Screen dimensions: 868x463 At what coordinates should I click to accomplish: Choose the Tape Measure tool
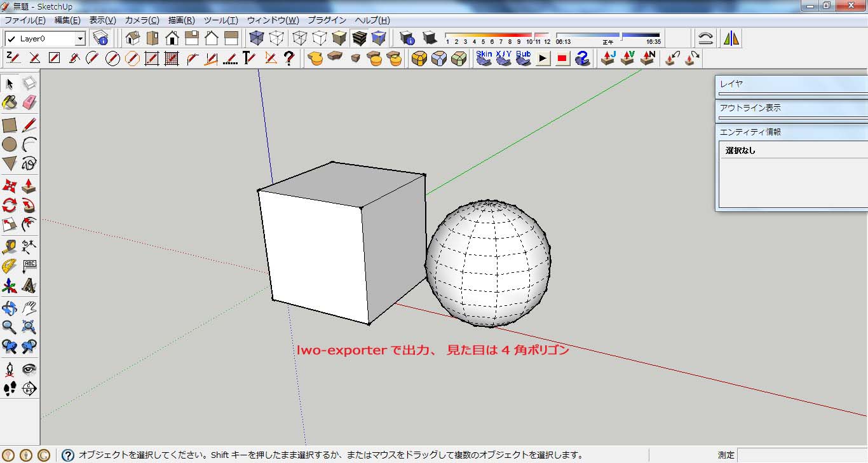pyautogui.click(x=10, y=247)
